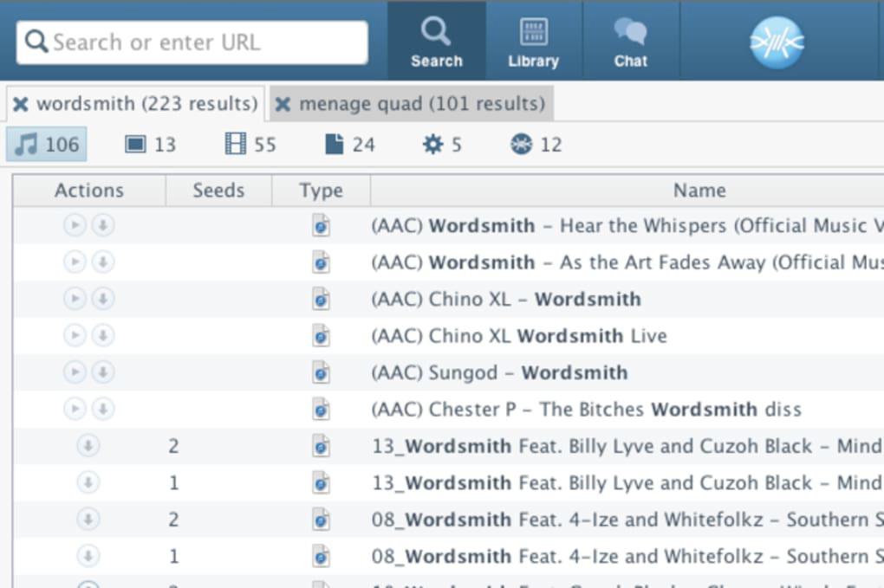
Task: Open the Chat section
Action: coord(630,41)
